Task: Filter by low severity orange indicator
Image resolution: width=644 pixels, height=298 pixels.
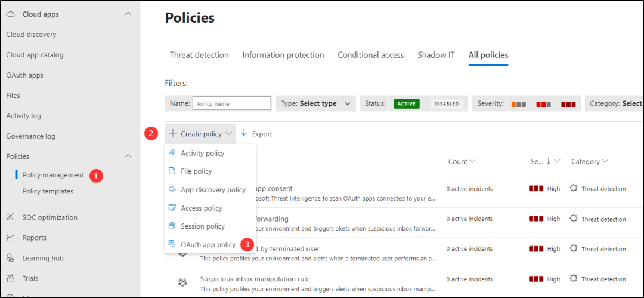Action: [x=519, y=104]
